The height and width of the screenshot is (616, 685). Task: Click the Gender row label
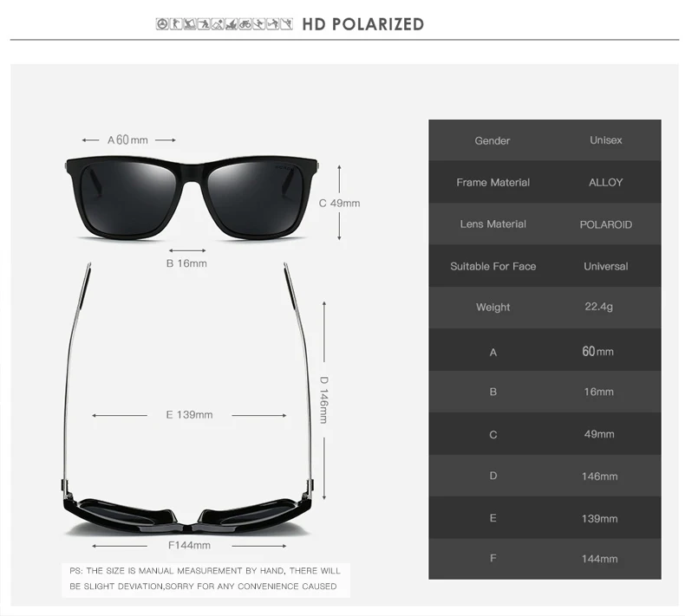pos(493,140)
